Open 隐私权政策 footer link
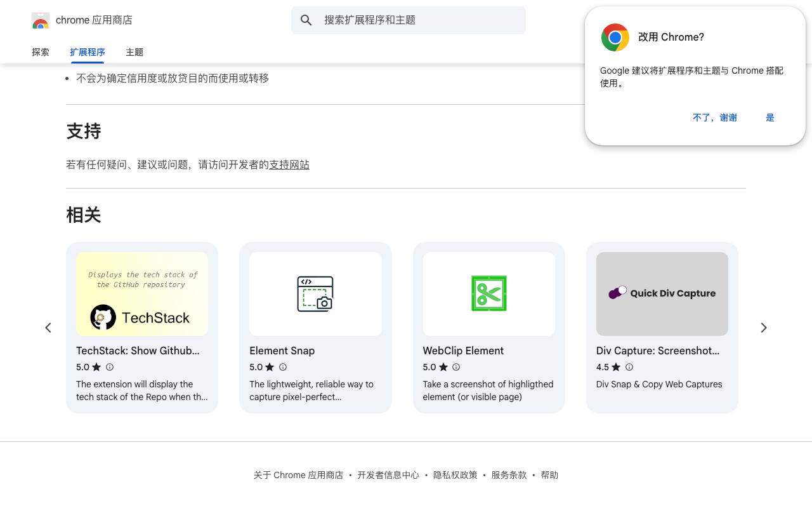Viewport: 812px width, 508px height. tap(455, 475)
